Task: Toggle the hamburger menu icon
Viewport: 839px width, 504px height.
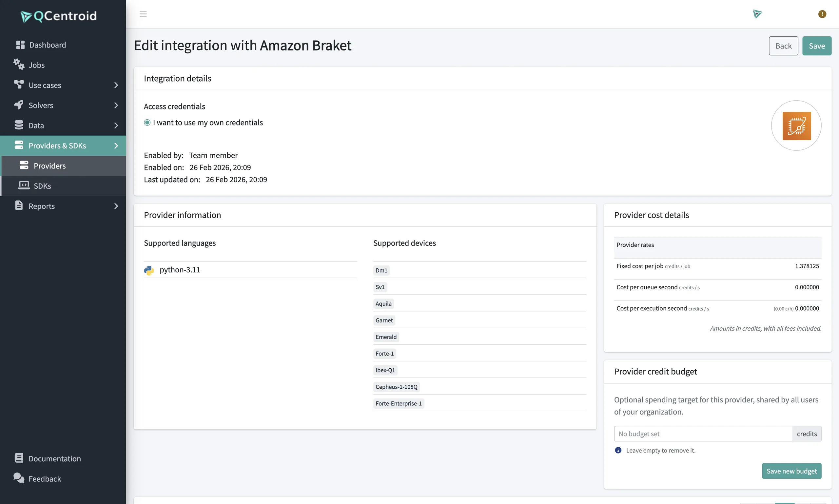Action: tap(143, 14)
